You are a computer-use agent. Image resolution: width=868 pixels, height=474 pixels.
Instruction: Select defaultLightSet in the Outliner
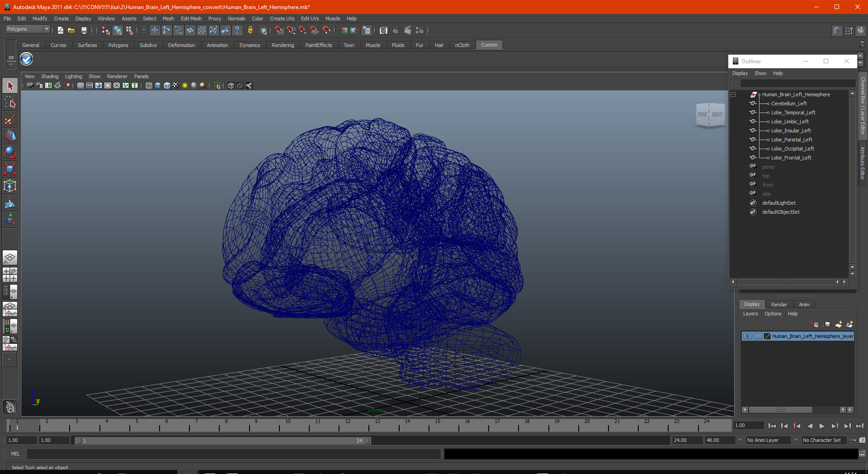tap(778, 203)
